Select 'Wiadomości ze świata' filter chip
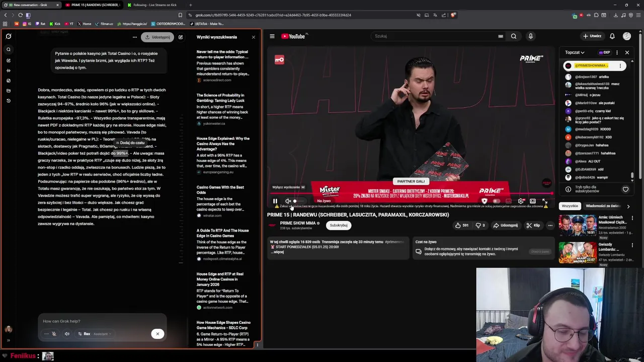This screenshot has height=362, width=644. click(x=602, y=206)
